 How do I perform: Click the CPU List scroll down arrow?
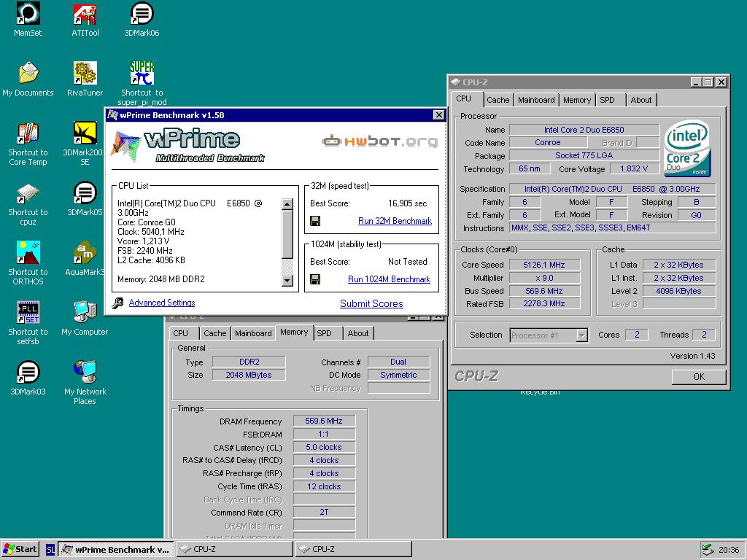[x=287, y=281]
